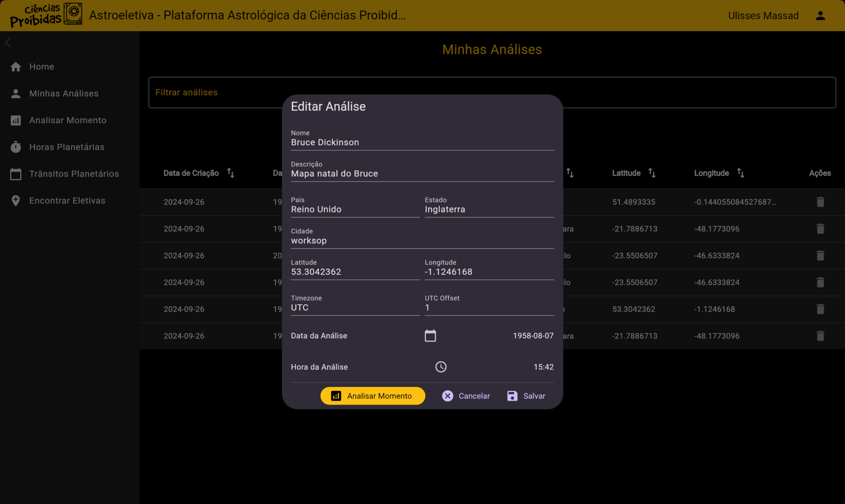Open Analisar Momento via bar-chart sidebar icon

pyautogui.click(x=16, y=120)
